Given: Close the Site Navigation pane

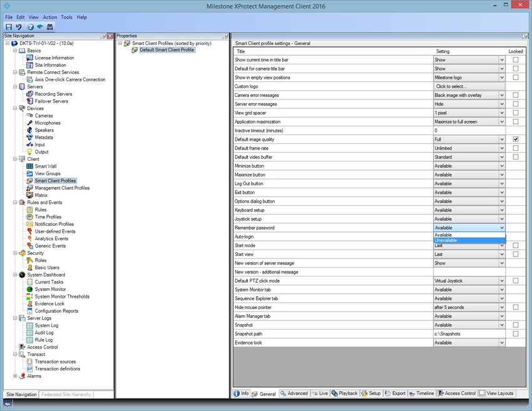Looking at the screenshot, I should [110, 36].
